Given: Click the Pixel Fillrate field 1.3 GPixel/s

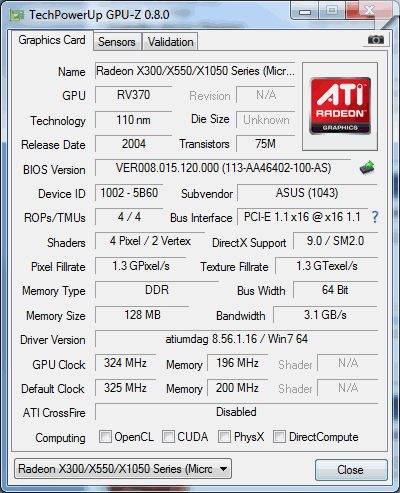Looking at the screenshot, I should [x=140, y=266].
